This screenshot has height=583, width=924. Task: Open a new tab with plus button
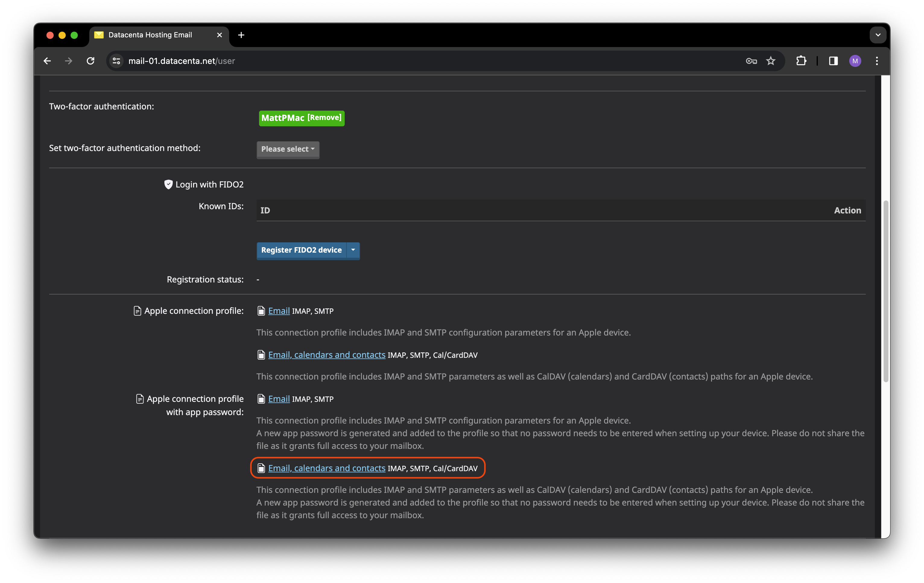click(241, 35)
